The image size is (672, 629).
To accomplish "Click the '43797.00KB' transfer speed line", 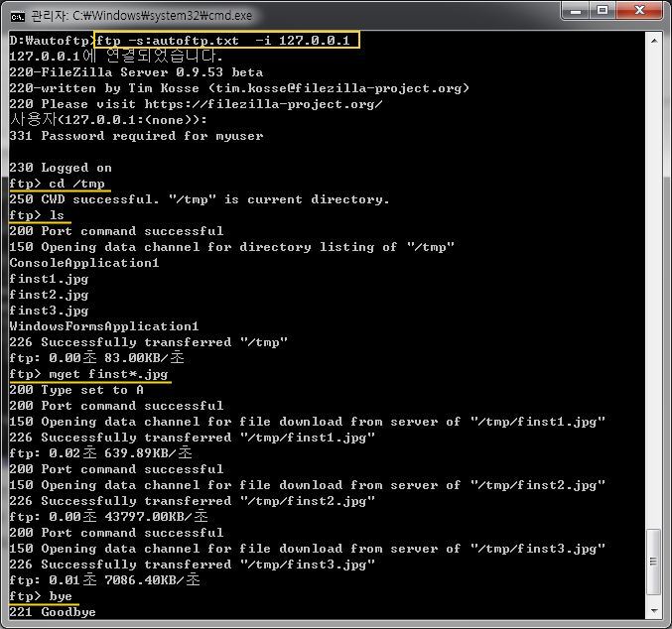I will (108, 516).
